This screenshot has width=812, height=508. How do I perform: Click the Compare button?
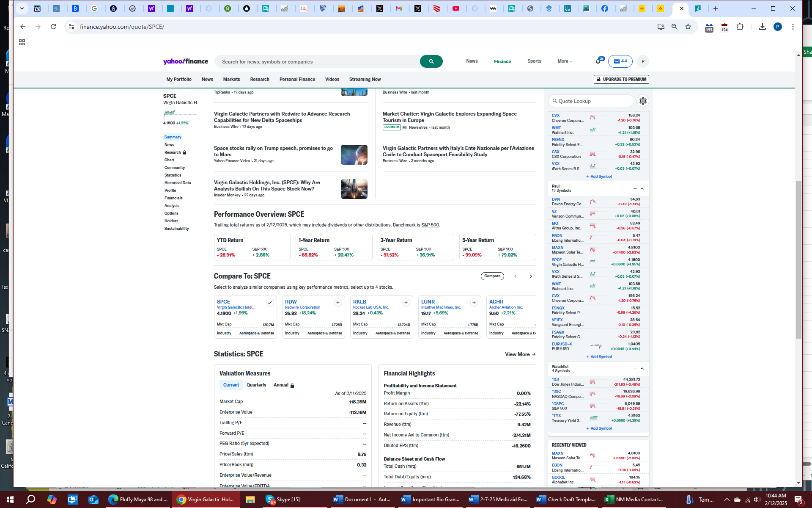492,276
